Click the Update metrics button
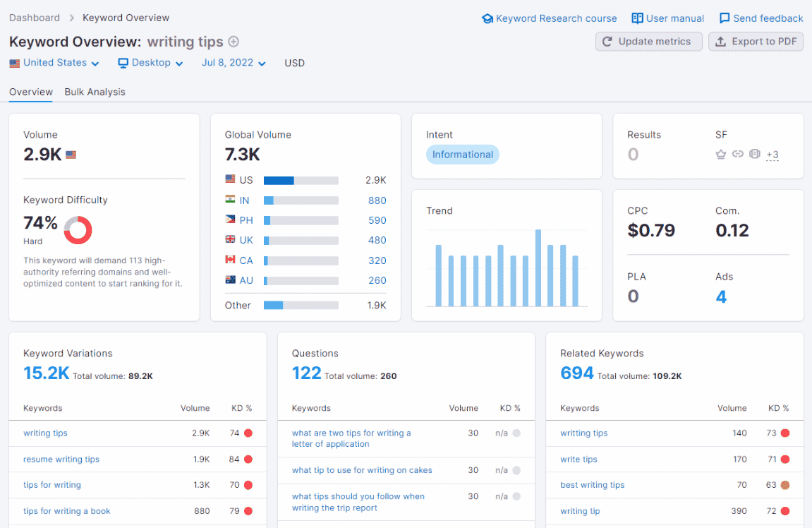 (x=648, y=42)
